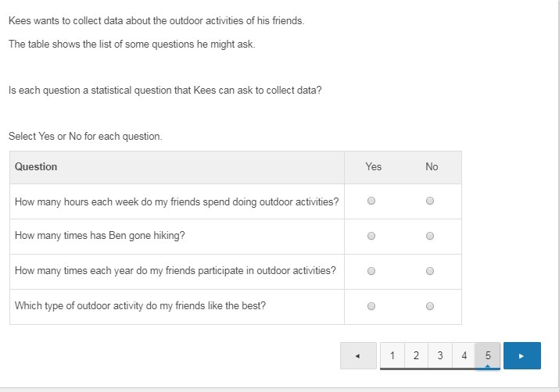559x392 pixels.
Task: Click the No column header
Action: pyautogui.click(x=432, y=166)
